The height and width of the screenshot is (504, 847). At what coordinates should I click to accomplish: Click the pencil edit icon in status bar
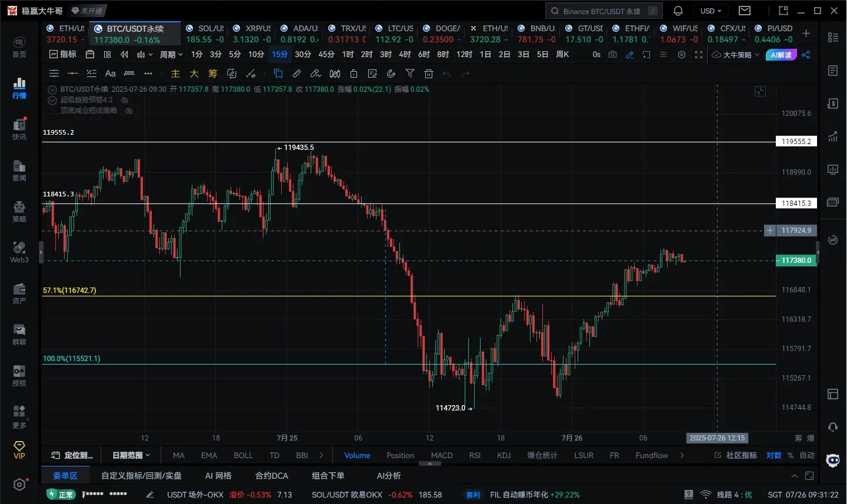(150, 495)
